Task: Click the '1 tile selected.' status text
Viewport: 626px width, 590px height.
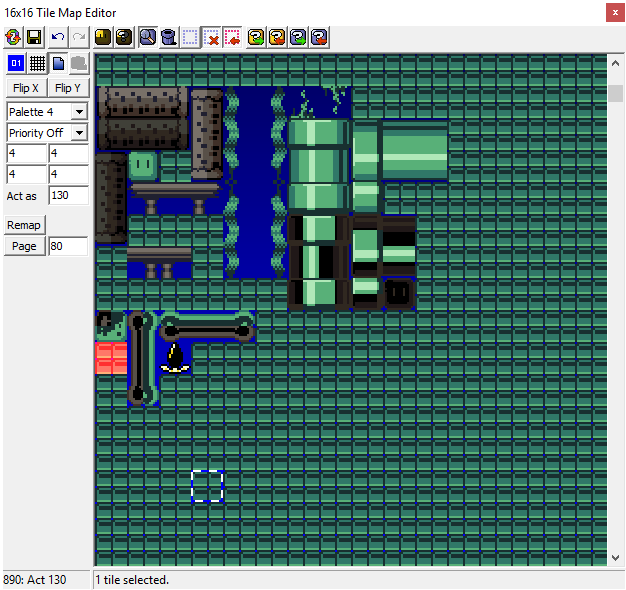Action: click(132, 580)
